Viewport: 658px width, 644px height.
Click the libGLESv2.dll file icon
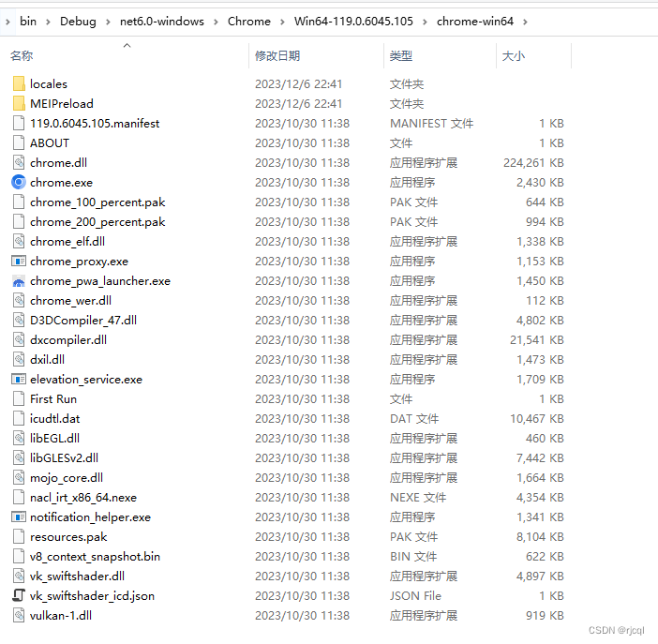[19, 458]
